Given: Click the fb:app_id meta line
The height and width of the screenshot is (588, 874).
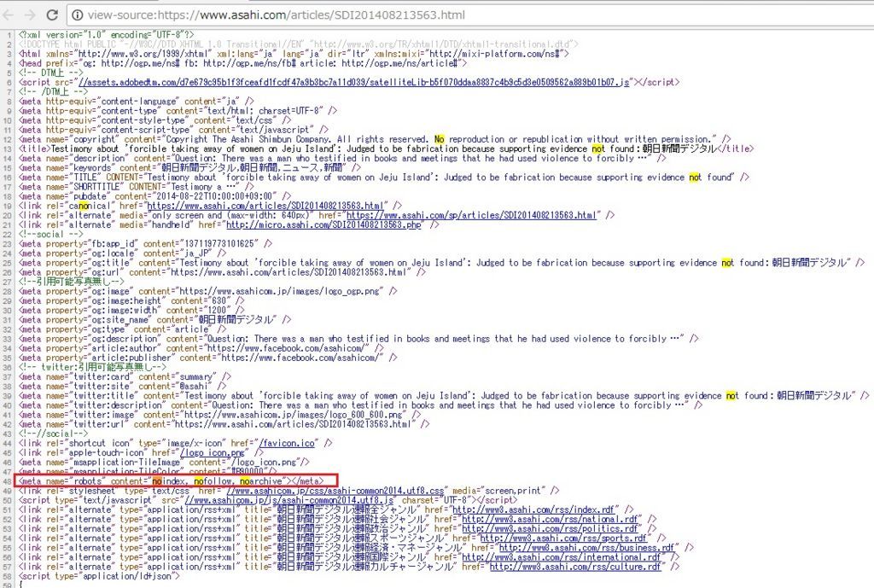Looking at the screenshot, I should [x=146, y=243].
